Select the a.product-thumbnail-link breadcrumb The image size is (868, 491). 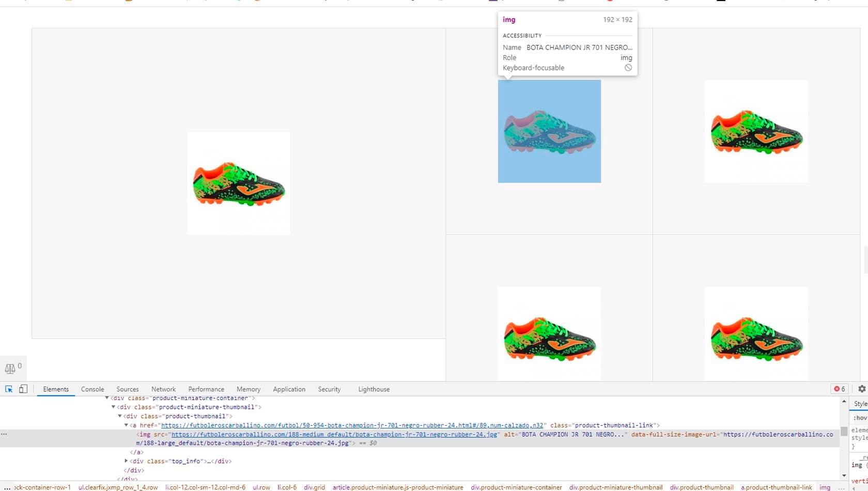pyautogui.click(x=777, y=487)
